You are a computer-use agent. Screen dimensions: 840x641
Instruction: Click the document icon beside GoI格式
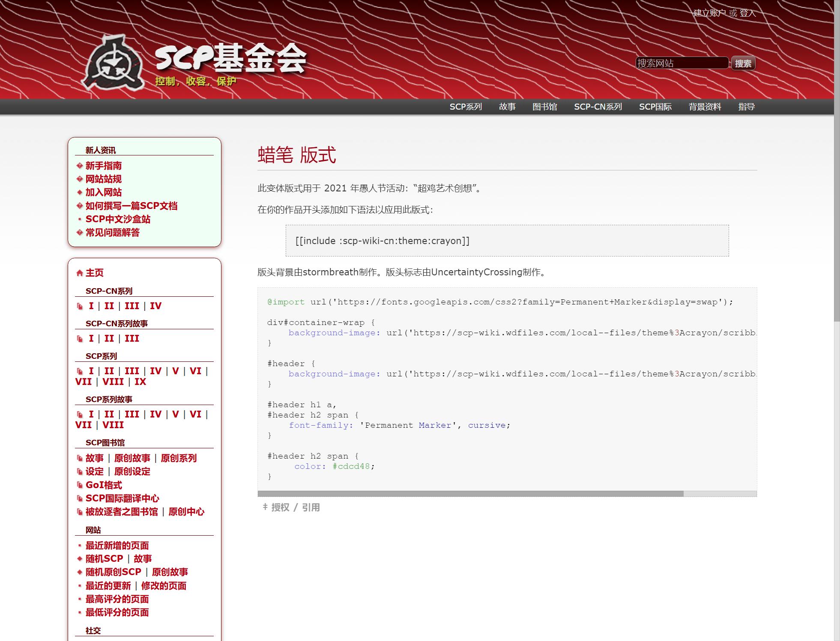tap(79, 485)
